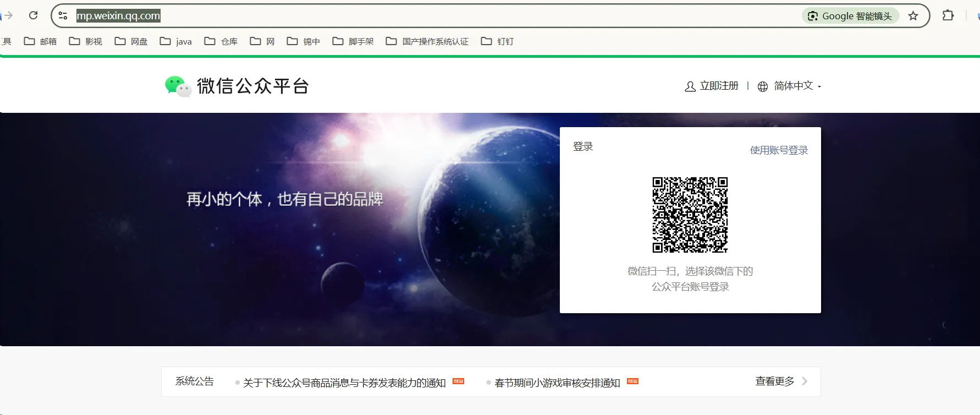Image resolution: width=980 pixels, height=415 pixels.
Task: Click the WeChat green logo icon
Action: click(x=178, y=86)
